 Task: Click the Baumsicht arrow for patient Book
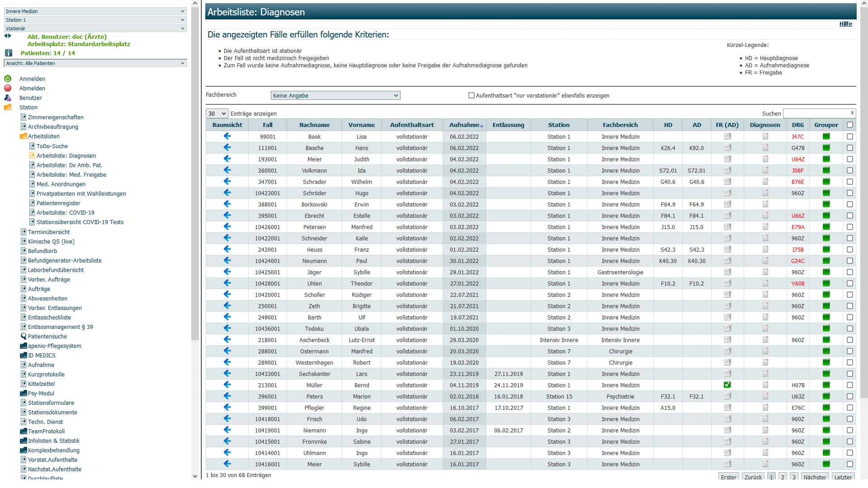pos(227,136)
